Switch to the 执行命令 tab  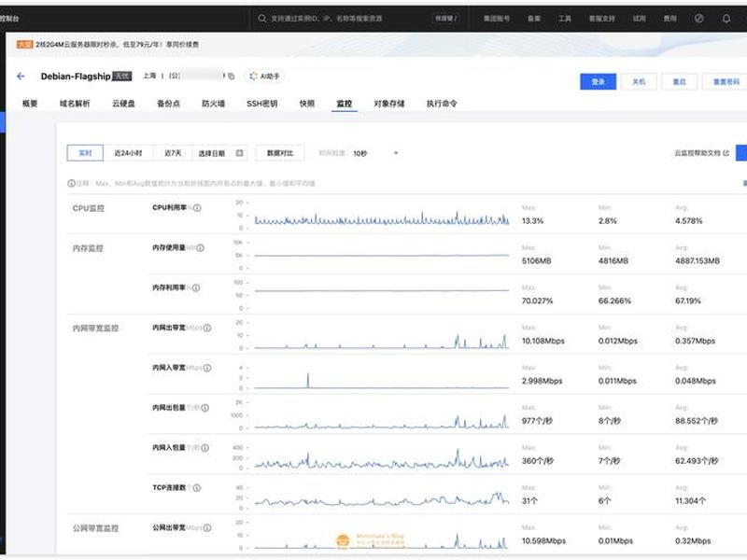442,104
